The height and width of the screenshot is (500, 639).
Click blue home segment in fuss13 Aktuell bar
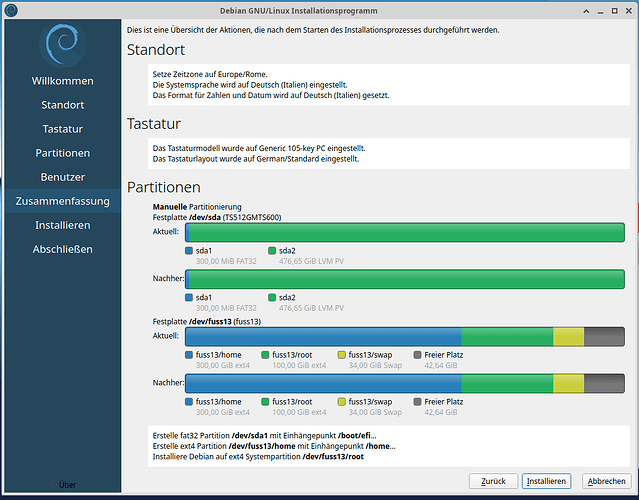pos(323,336)
